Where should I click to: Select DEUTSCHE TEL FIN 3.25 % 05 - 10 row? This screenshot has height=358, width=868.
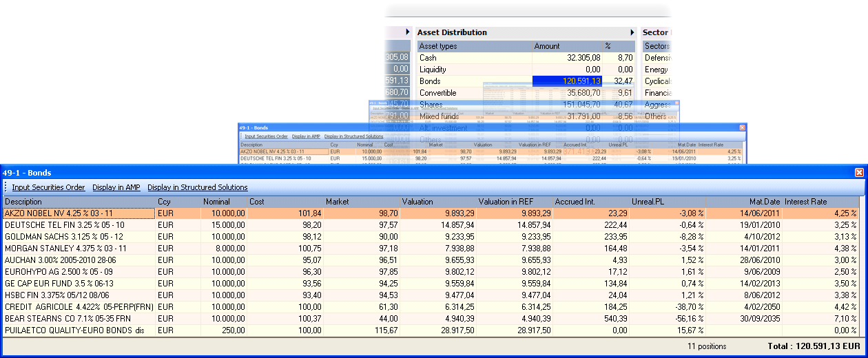coord(431,225)
